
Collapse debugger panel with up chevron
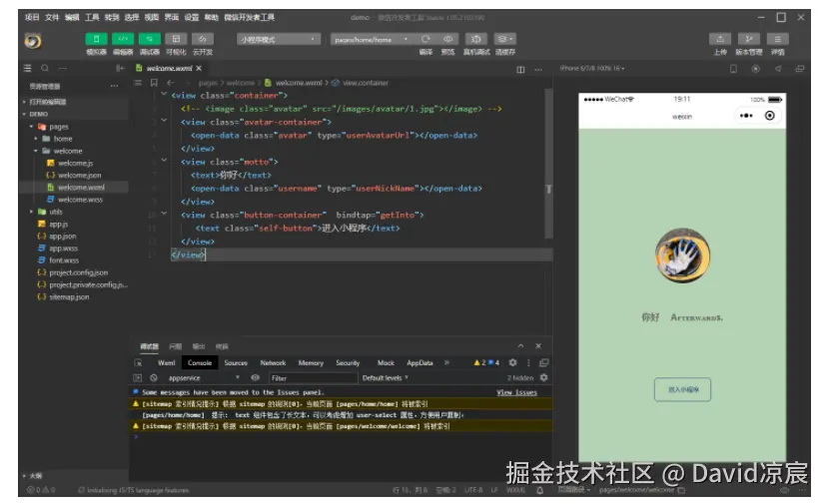pyautogui.click(x=520, y=346)
